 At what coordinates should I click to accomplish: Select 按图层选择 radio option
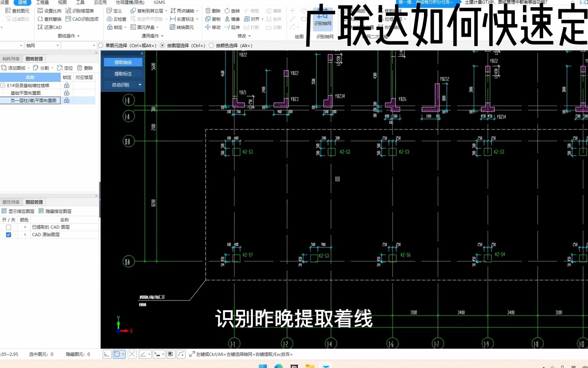pyautogui.click(x=162, y=45)
